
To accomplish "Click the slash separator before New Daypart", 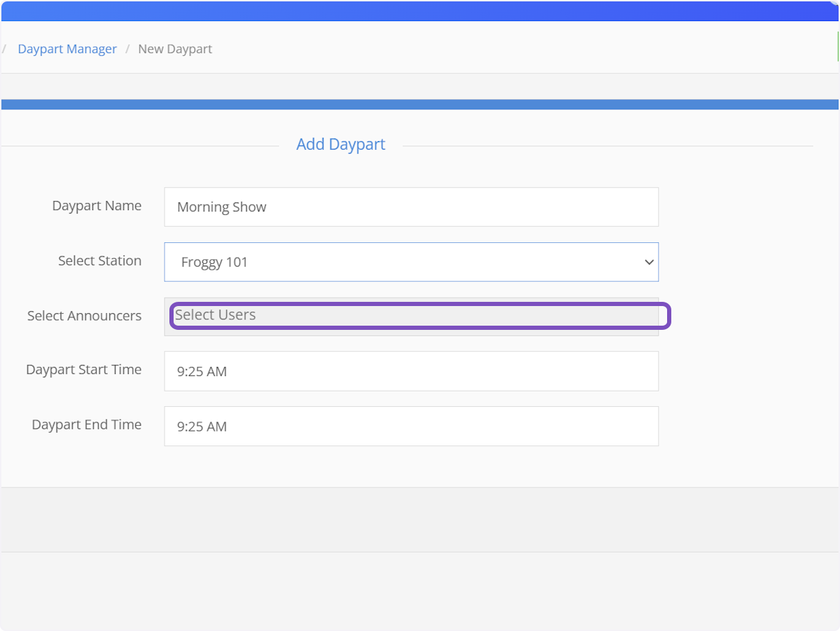I will [127, 49].
